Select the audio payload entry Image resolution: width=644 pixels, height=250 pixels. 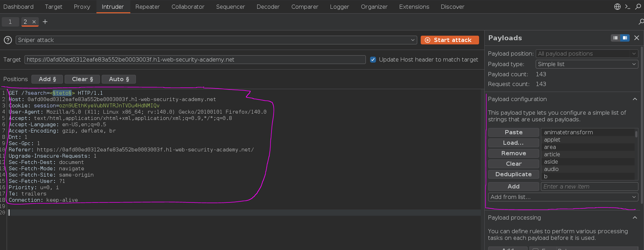pyautogui.click(x=588, y=169)
